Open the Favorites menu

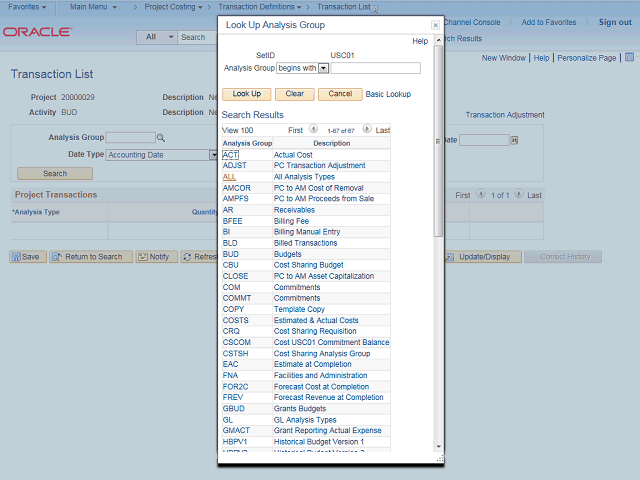click(27, 7)
